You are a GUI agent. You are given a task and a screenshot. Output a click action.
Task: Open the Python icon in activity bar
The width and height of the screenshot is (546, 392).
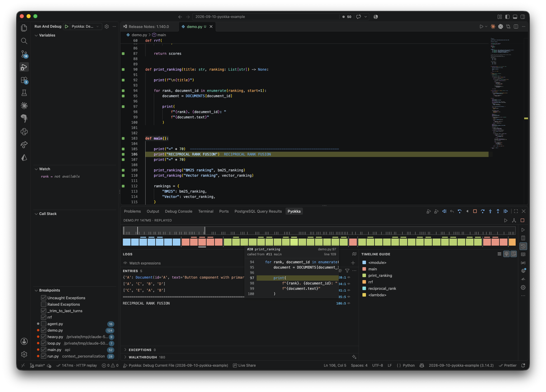pyautogui.click(x=24, y=132)
